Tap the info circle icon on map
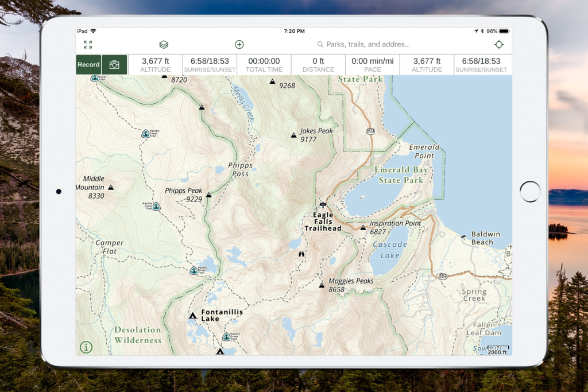 86,347
